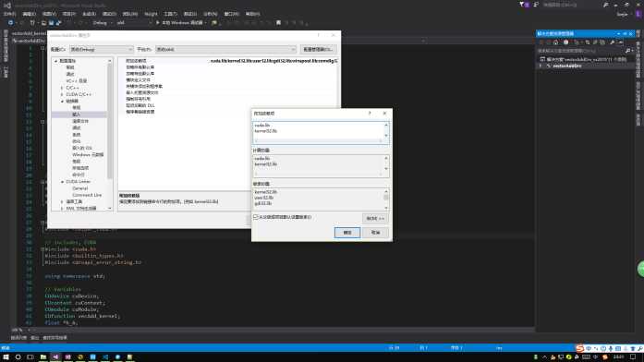Image resolution: width=644 pixels, height=362 pixels.
Task: Click the Visual Studio icon on taskbar
Action: (55, 357)
